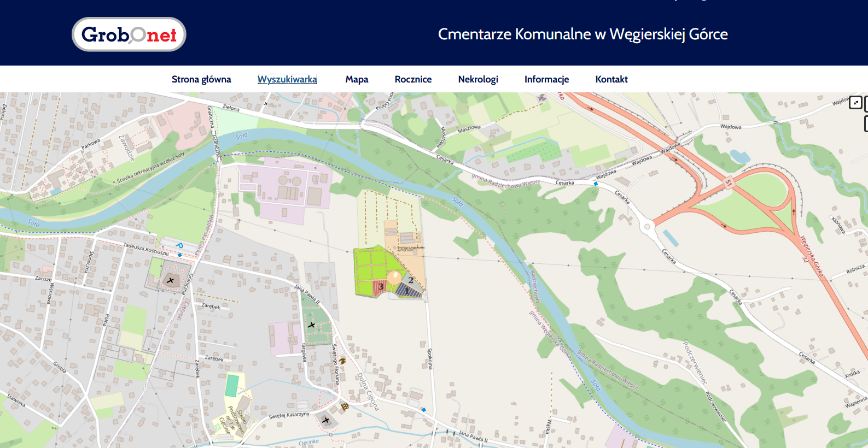The width and height of the screenshot is (868, 448).
Task: Click the Cesarka roundabout circle
Action: click(x=648, y=226)
